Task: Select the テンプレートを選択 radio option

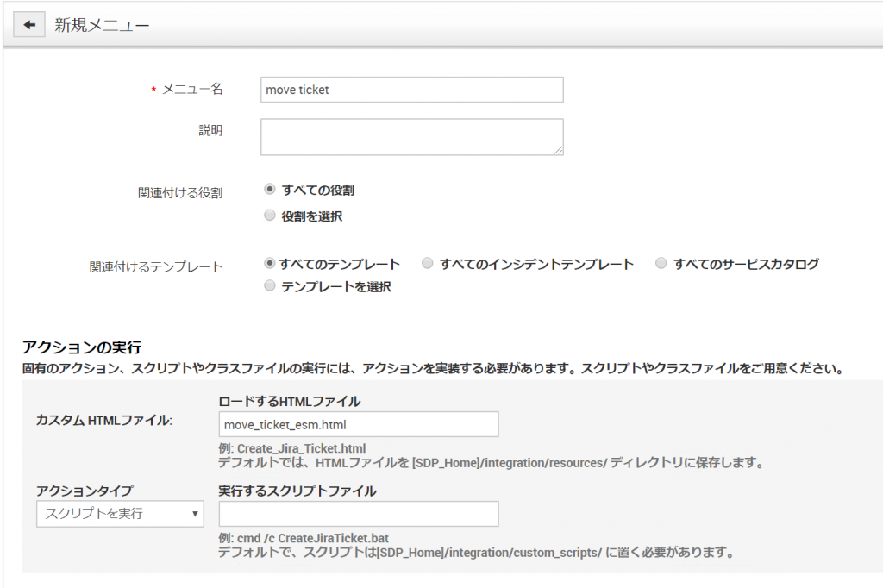Action: click(270, 286)
